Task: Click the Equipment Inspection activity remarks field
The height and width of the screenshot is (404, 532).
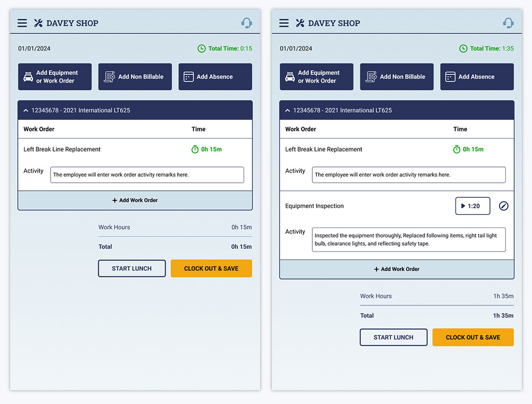Action: tap(409, 240)
